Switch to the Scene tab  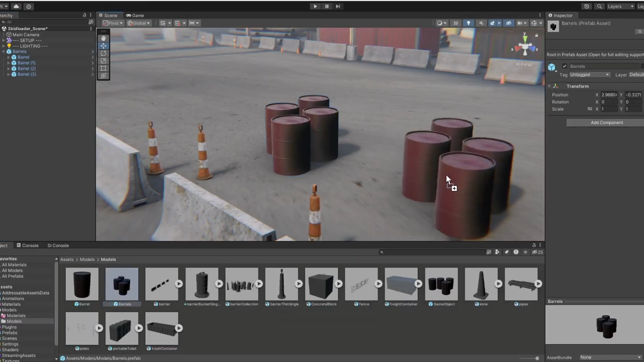108,16
